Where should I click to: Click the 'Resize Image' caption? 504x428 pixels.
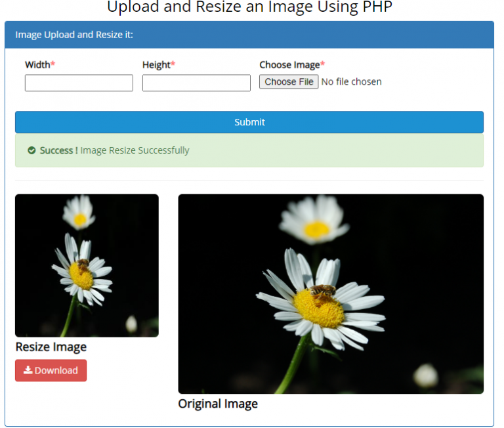(x=51, y=347)
